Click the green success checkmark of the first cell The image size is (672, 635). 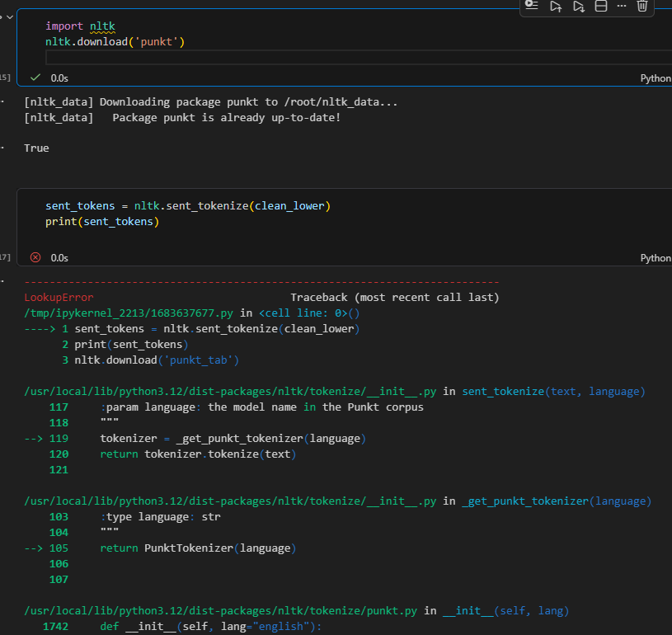coord(35,78)
